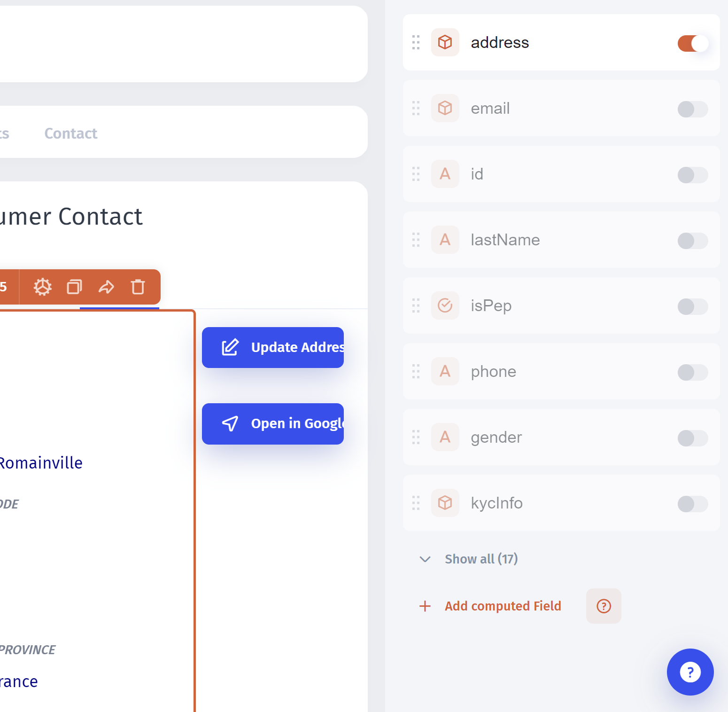Switch to the Contact tab
The width and height of the screenshot is (728, 712).
click(71, 133)
